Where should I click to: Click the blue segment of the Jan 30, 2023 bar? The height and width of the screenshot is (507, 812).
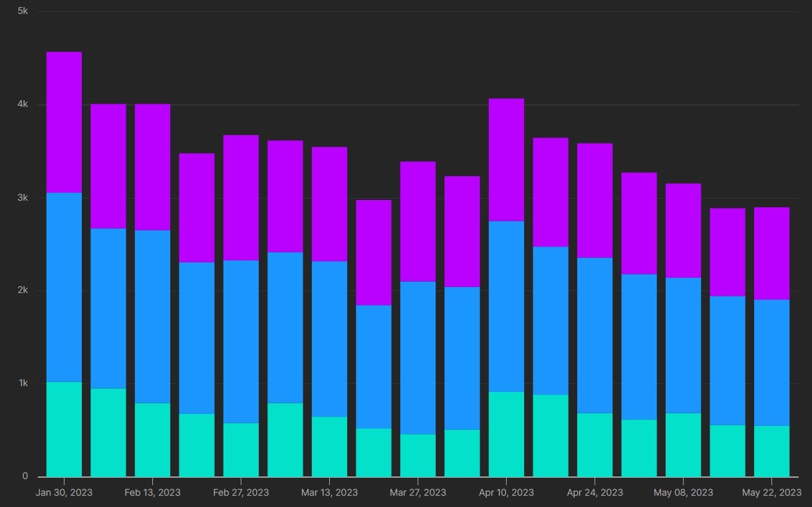point(64,287)
